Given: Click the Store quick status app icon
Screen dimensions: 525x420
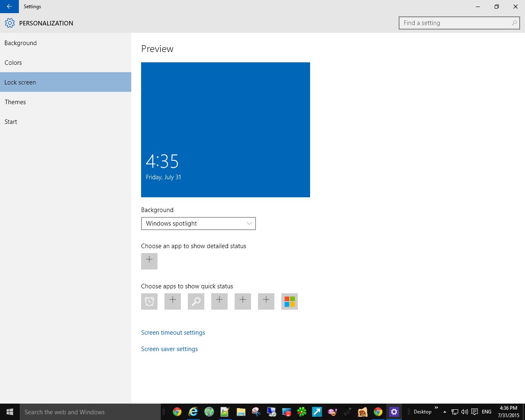Looking at the screenshot, I should pos(290,301).
